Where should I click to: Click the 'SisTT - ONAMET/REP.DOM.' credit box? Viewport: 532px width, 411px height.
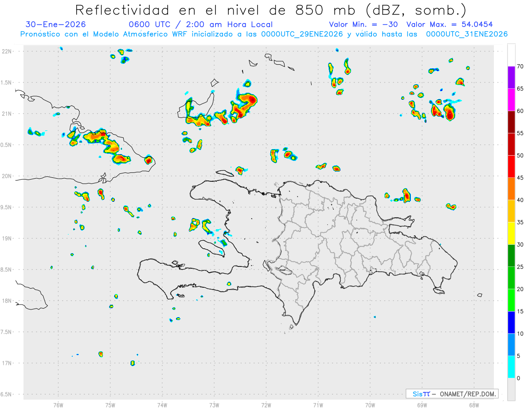(x=452, y=394)
